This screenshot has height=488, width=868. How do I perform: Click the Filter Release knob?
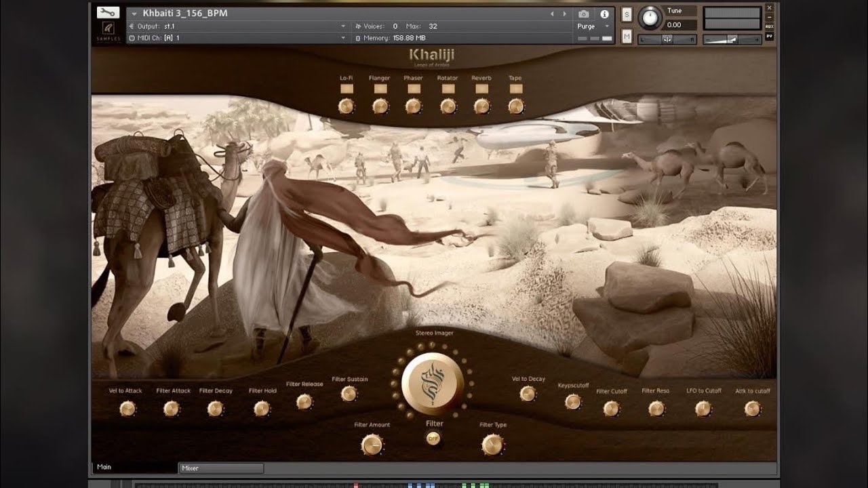pyautogui.click(x=304, y=401)
